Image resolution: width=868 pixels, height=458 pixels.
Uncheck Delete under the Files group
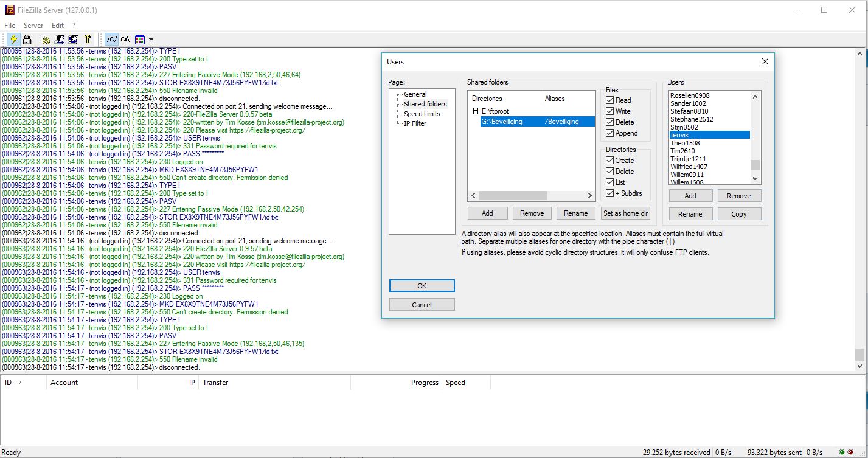tap(610, 122)
